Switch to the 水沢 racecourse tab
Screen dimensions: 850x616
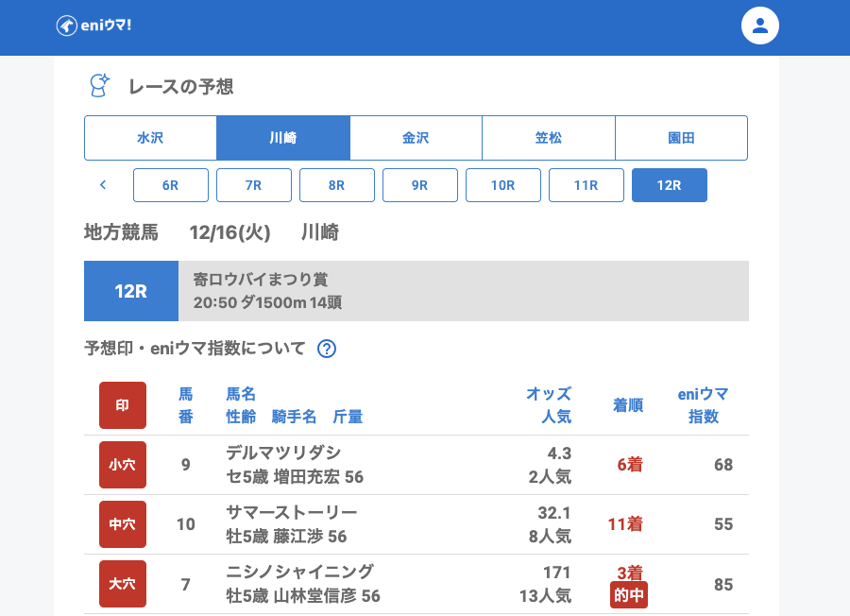pos(150,138)
